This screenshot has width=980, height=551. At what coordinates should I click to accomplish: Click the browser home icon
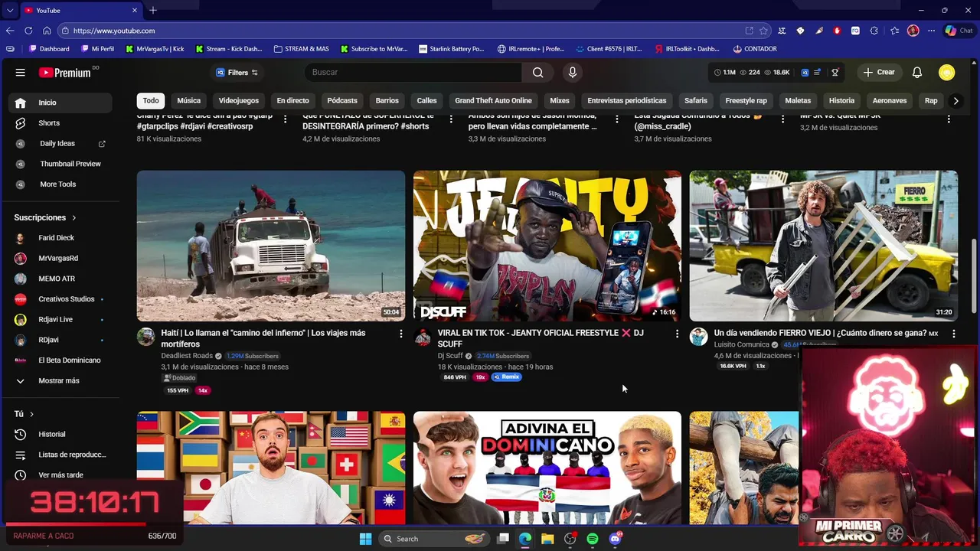click(x=47, y=31)
